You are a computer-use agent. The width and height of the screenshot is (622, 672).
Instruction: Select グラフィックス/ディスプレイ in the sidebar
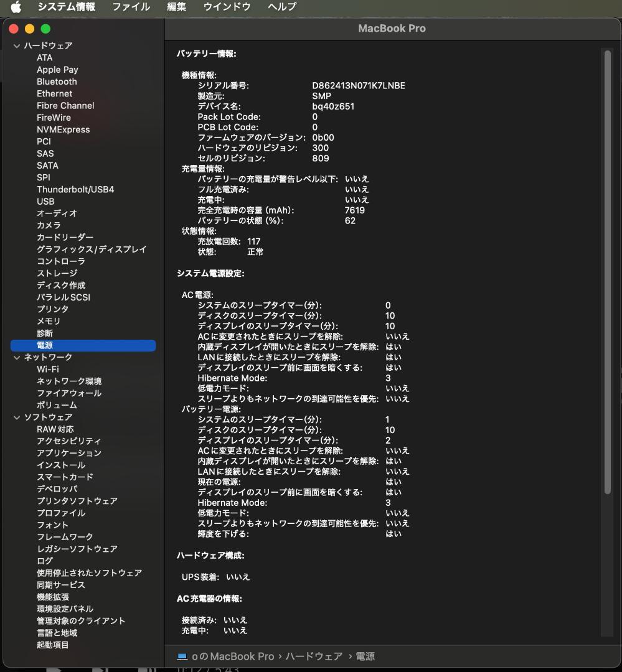tap(92, 250)
